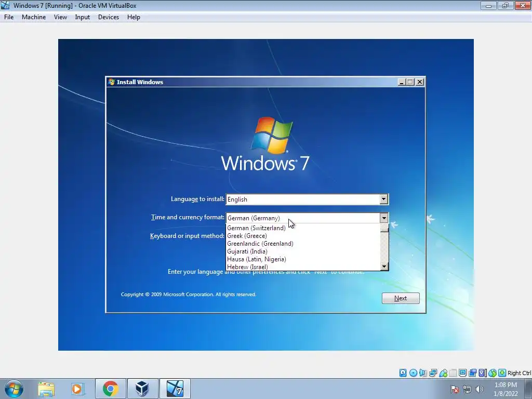Open the volume speaker tray icon

(x=480, y=389)
